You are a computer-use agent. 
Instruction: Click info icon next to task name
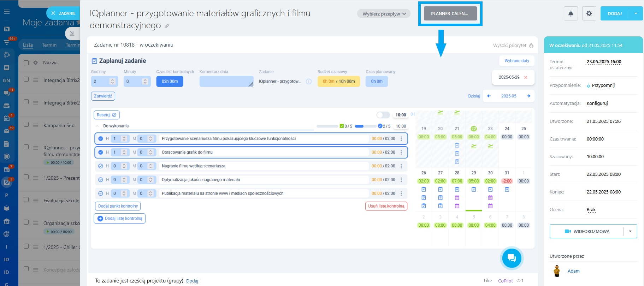pyautogui.click(x=308, y=82)
